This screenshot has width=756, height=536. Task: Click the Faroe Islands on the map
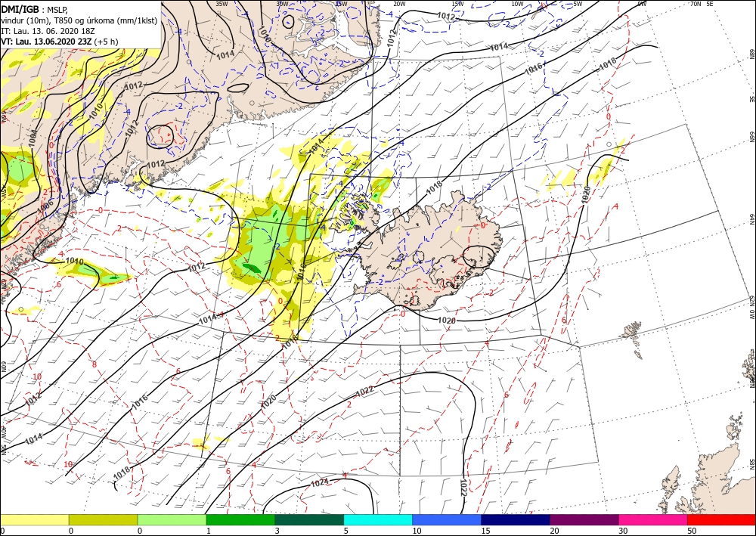pos(634,339)
